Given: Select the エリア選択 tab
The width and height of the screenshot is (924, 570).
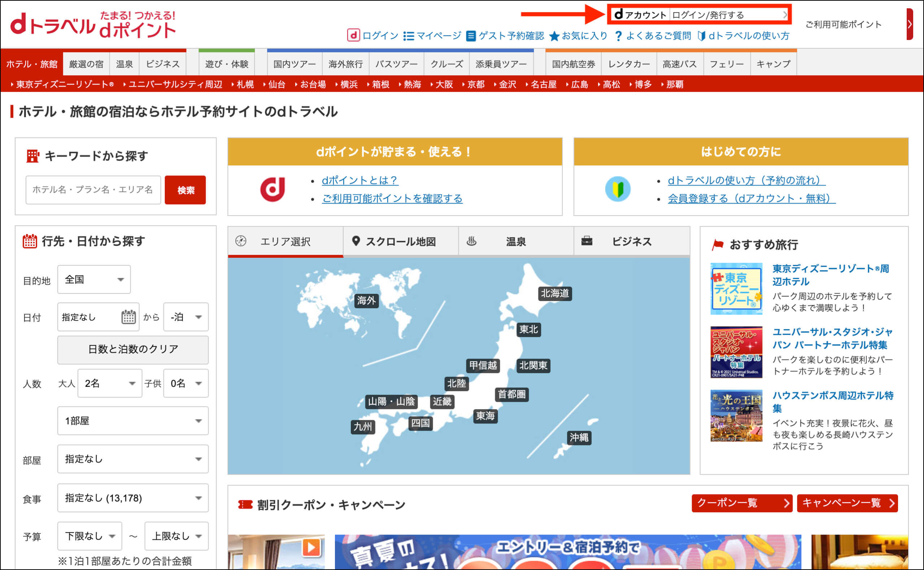Looking at the screenshot, I should pyautogui.click(x=285, y=242).
